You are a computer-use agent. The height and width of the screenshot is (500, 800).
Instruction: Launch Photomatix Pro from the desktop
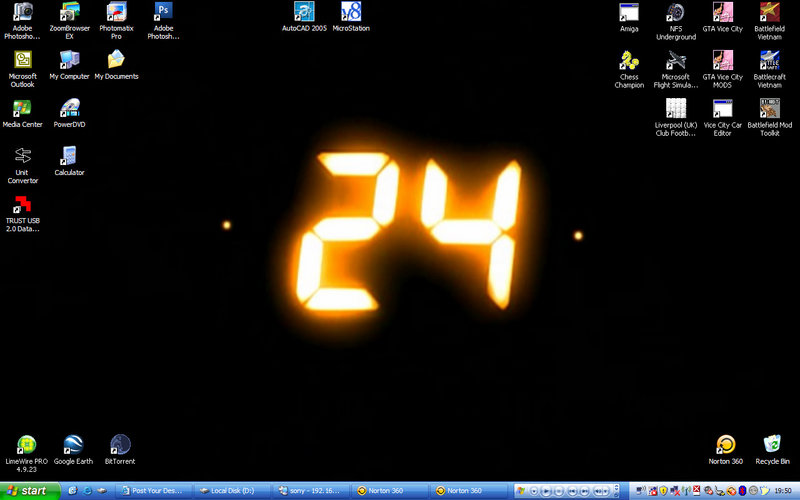coord(116,20)
